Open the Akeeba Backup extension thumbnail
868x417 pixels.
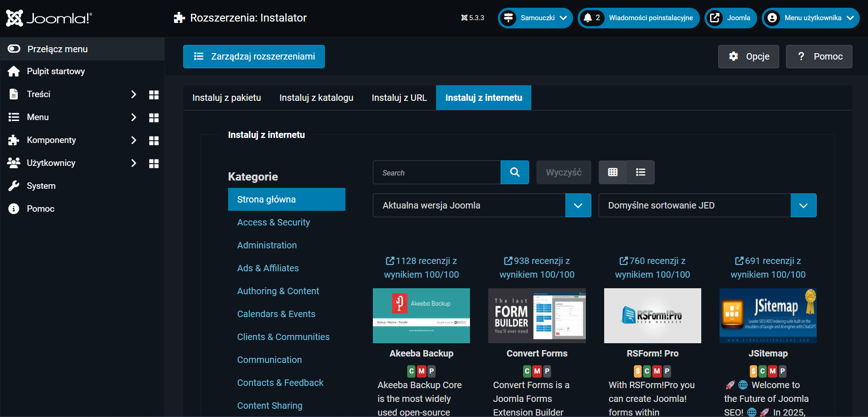click(421, 316)
